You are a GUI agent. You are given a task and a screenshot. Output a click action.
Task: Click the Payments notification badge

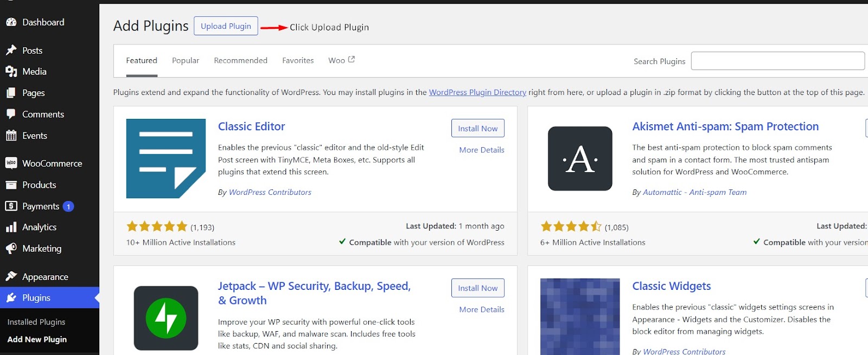(x=68, y=206)
